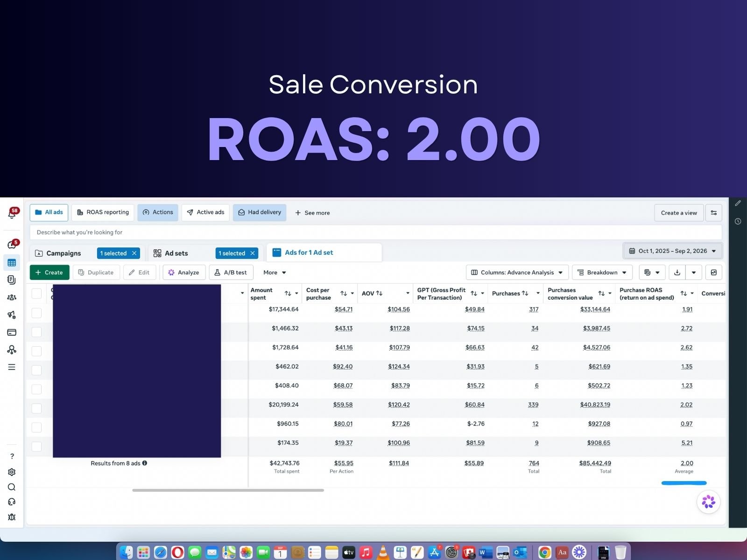This screenshot has width=747, height=560.
Task: Select the checkbox for the $20,199.24 row
Action: (36, 408)
